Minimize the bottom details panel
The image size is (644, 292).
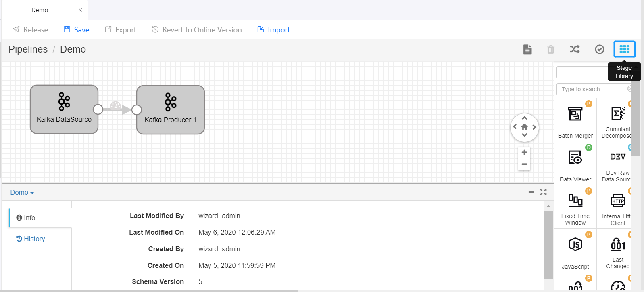click(x=531, y=192)
